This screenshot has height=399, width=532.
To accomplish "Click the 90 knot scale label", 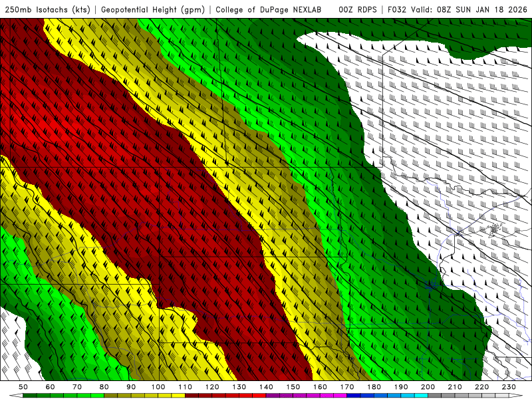I will click(131, 387).
